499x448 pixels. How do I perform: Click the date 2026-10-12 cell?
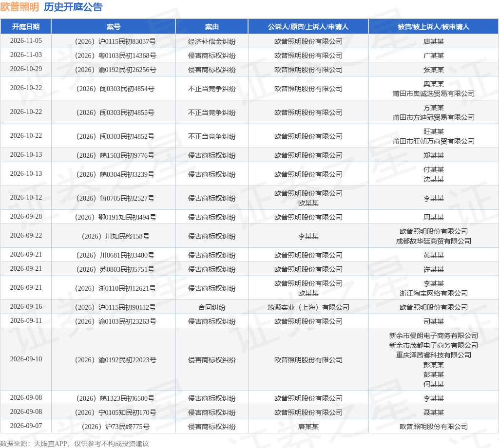coord(26,197)
